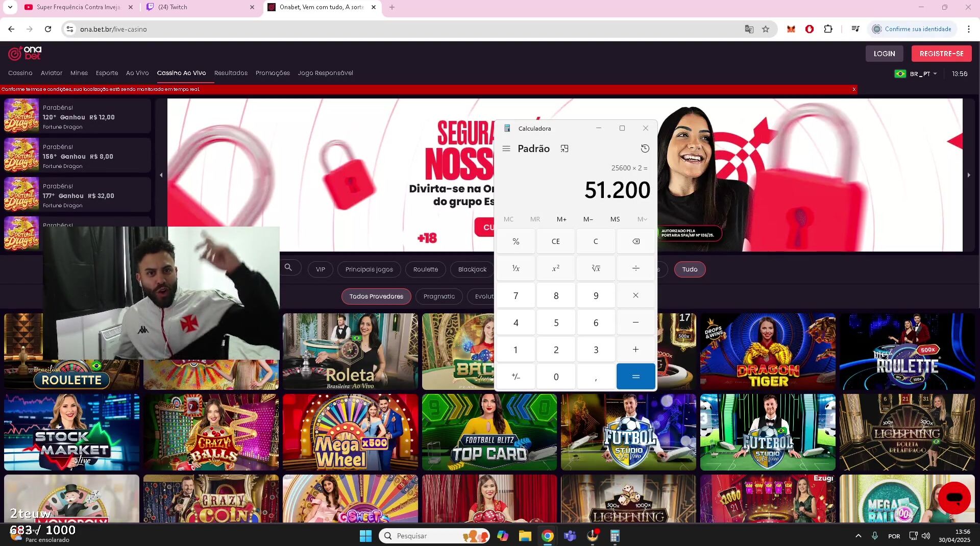
Task: Click the banner next arrow
Action: click(x=969, y=175)
